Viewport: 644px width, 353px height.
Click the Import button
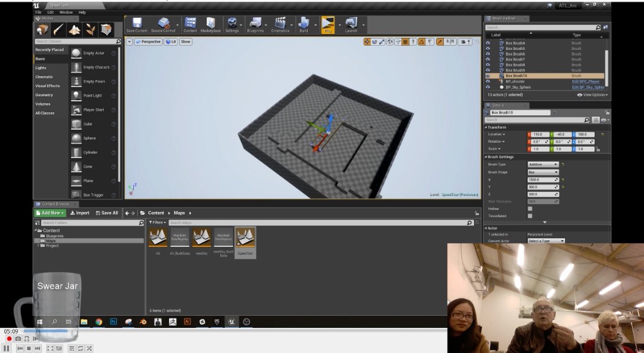click(80, 213)
